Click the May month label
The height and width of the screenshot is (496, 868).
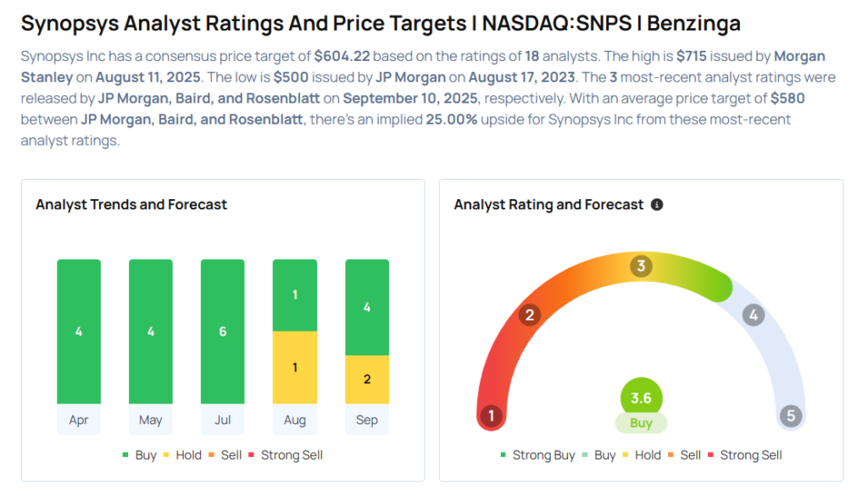click(151, 420)
